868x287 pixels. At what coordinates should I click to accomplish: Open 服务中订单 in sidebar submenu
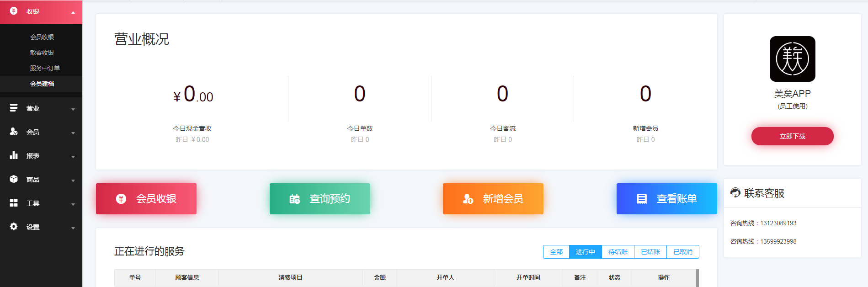point(45,68)
